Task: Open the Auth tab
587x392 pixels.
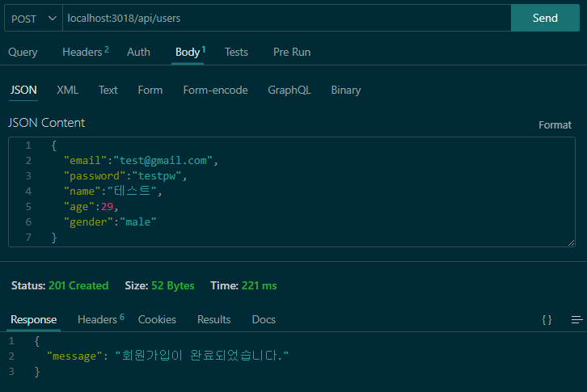Action: coord(138,52)
